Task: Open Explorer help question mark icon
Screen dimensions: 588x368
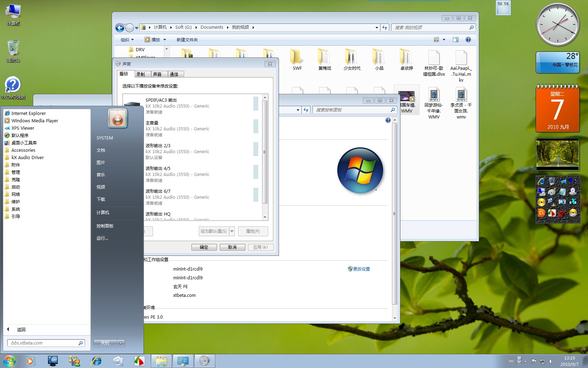Action: pyautogui.click(x=468, y=40)
